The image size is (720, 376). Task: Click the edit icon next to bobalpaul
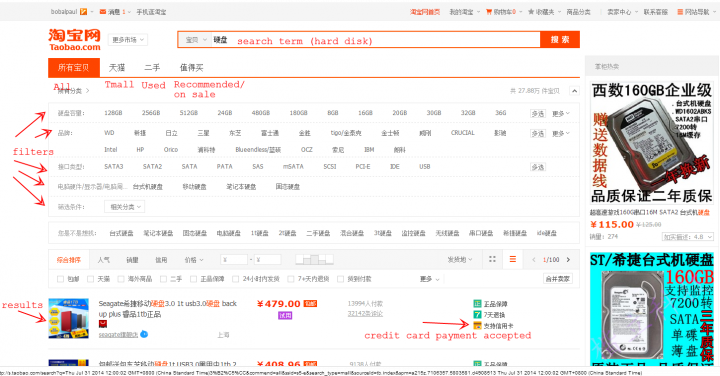coord(83,11)
